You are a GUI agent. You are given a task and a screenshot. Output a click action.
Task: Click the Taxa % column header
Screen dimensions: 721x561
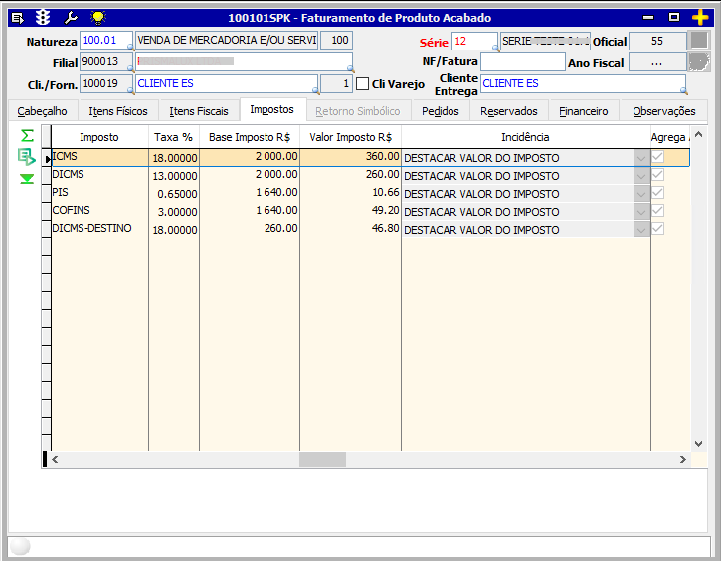click(x=173, y=137)
